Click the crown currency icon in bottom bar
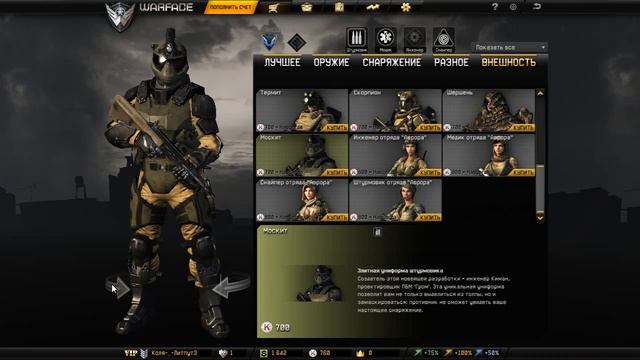 point(360,353)
